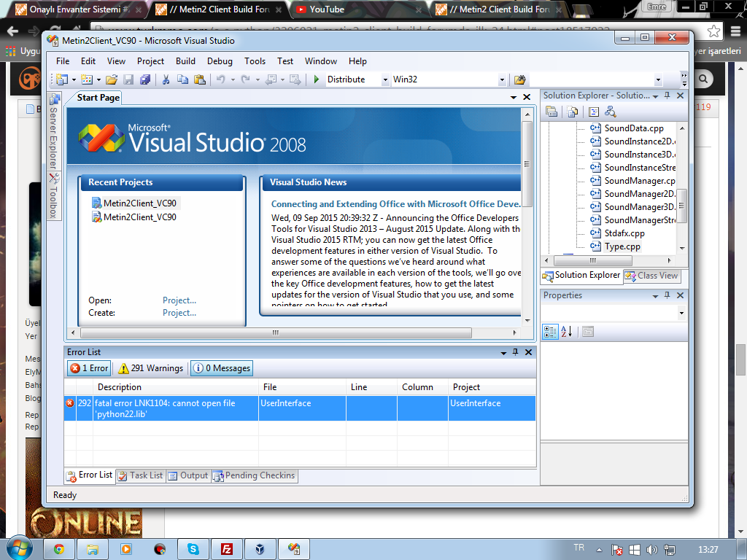Viewport: 747px width, 560px height.
Task: Open Skype from the taskbar
Action: click(193, 550)
